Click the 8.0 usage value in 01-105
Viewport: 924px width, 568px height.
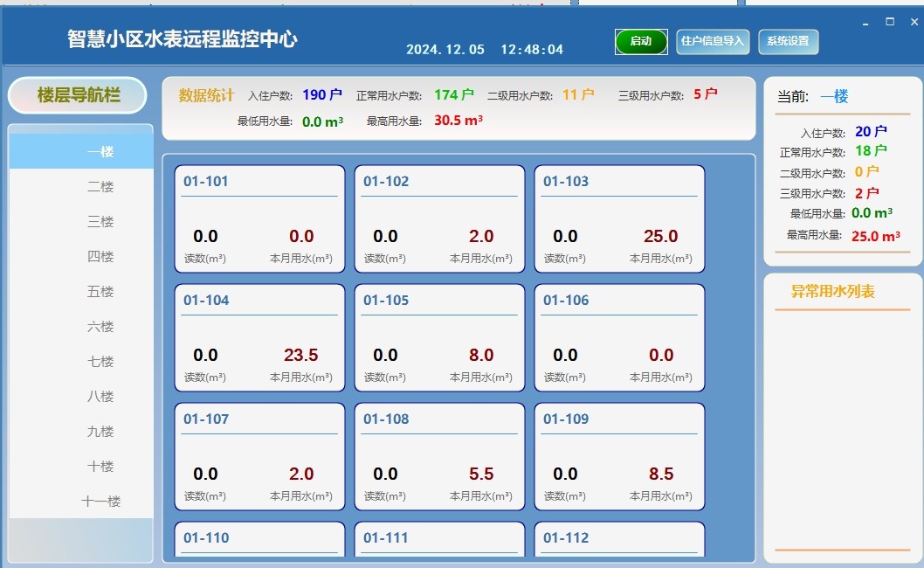point(481,355)
